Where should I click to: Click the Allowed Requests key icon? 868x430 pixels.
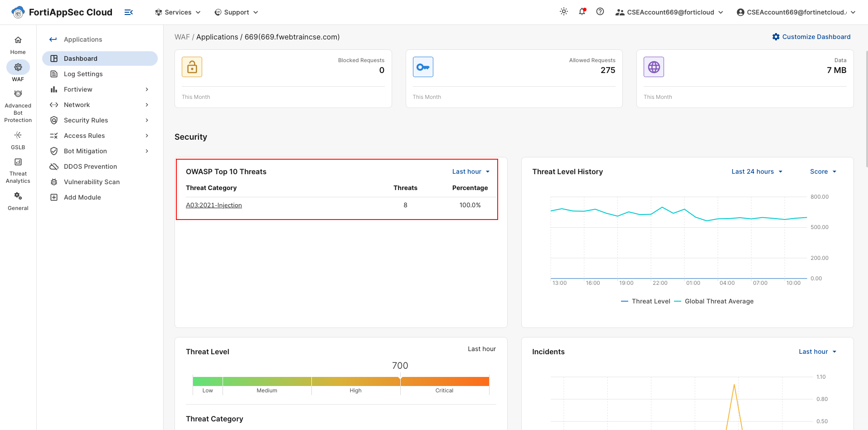coord(423,67)
